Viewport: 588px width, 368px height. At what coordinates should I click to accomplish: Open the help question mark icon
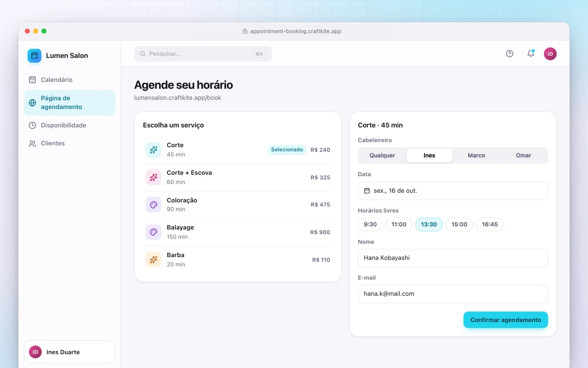[x=509, y=54]
